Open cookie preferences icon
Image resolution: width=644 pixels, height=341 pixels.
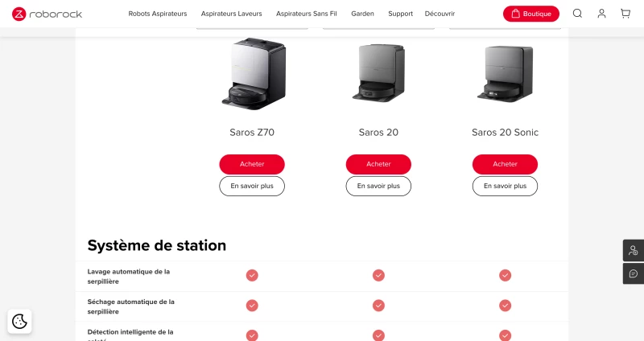point(19,322)
